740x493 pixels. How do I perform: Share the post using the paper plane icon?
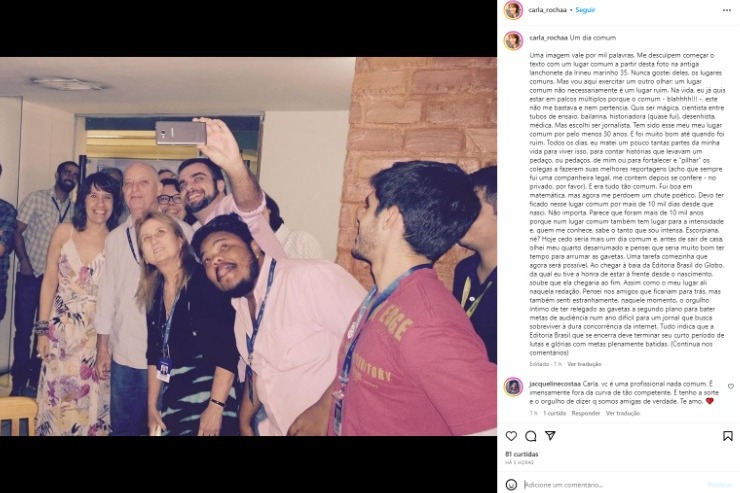coord(550,435)
